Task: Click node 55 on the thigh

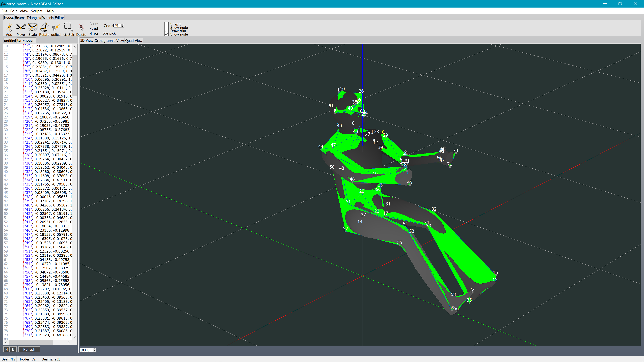Action: (399, 242)
